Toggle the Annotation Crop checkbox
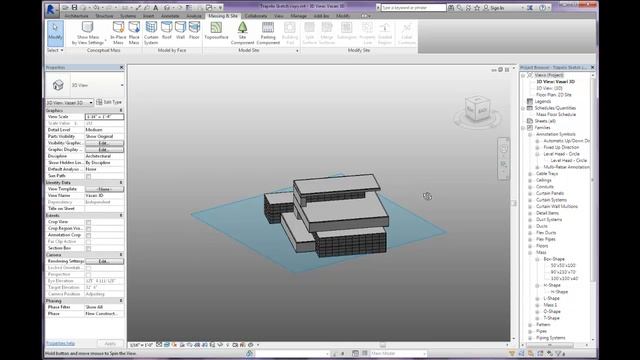640x360 pixels. click(x=88, y=235)
